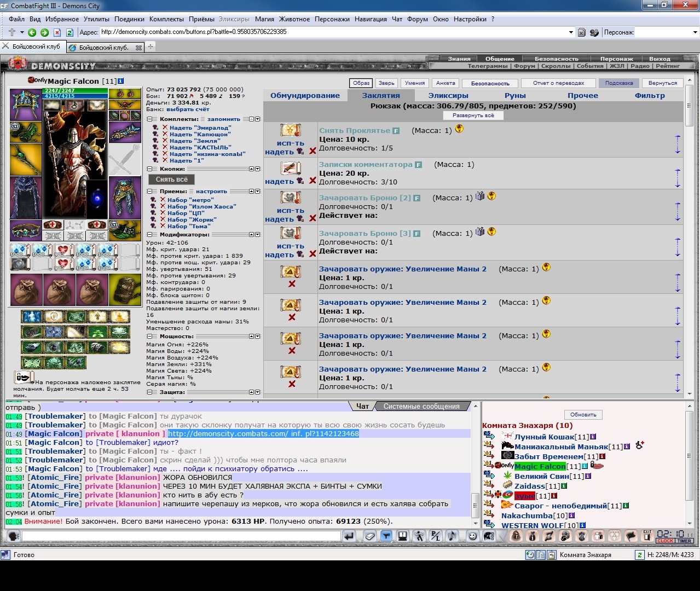
Task: Click the sound speaker icon in the chat bar
Action: 452,536
